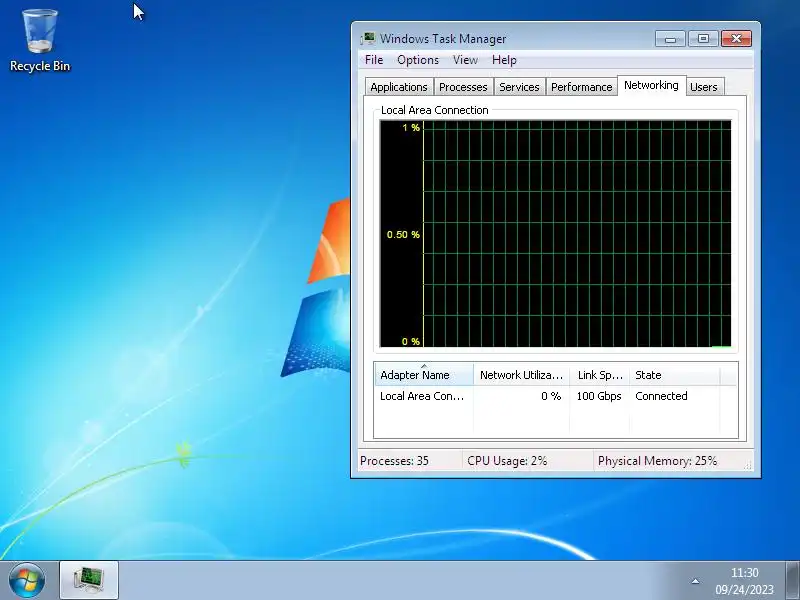Click the '1 %' graph axis label
This screenshot has height=600, width=800.
tap(411, 128)
